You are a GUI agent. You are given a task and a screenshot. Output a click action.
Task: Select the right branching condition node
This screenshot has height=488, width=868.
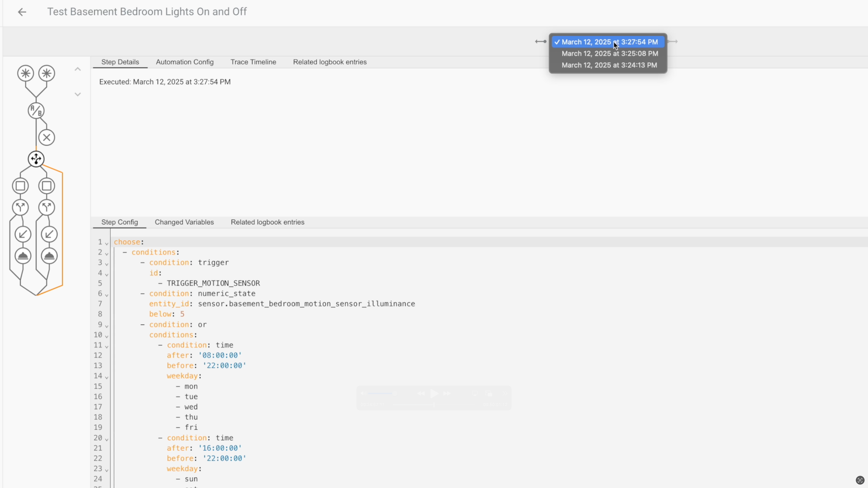click(47, 207)
